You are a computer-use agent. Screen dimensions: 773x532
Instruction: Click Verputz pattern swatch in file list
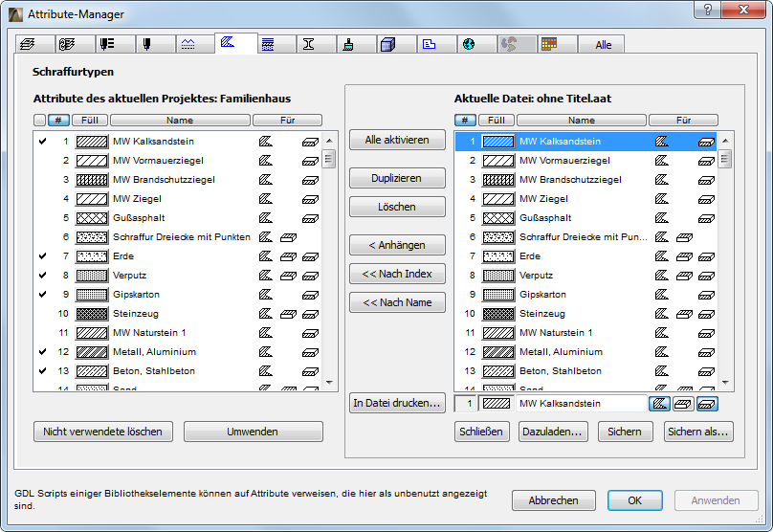pyautogui.click(x=498, y=276)
